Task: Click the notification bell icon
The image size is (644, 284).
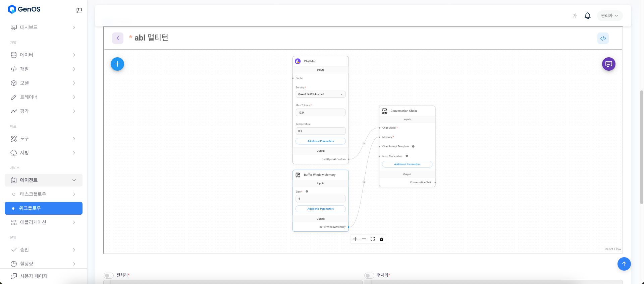Action: coord(587,16)
